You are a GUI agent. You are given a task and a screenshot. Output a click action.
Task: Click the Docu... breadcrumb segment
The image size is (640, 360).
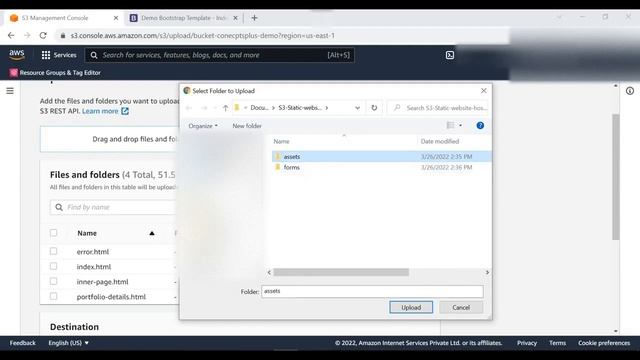point(260,108)
